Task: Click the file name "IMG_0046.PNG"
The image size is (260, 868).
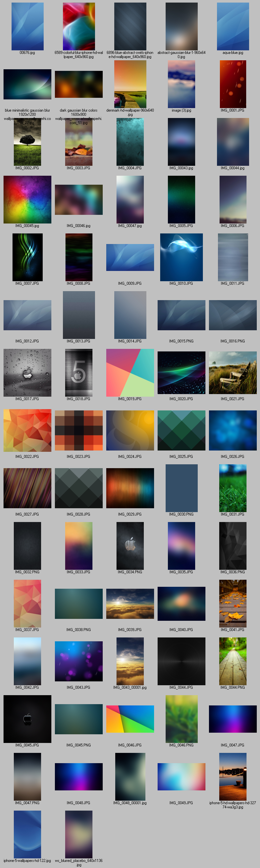Action: tap(181, 745)
